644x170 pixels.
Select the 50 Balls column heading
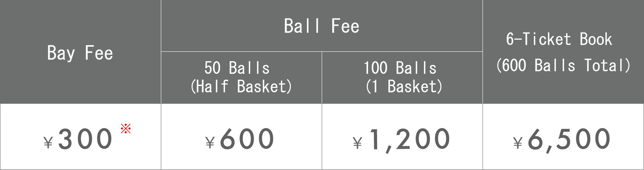point(237,68)
